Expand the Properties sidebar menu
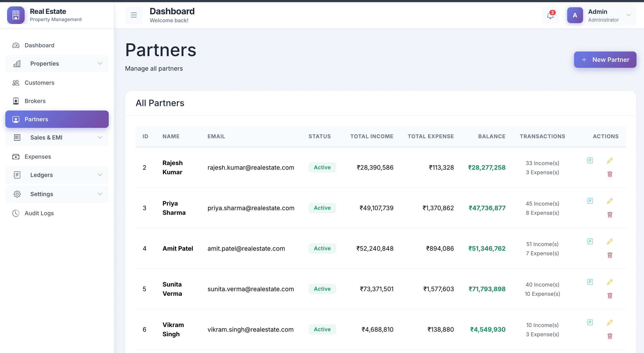The height and width of the screenshot is (353, 644). [x=57, y=64]
